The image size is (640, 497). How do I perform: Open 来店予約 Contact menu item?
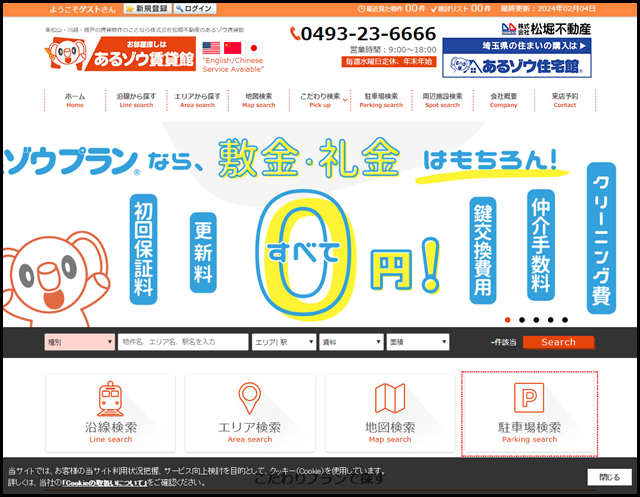(x=565, y=100)
